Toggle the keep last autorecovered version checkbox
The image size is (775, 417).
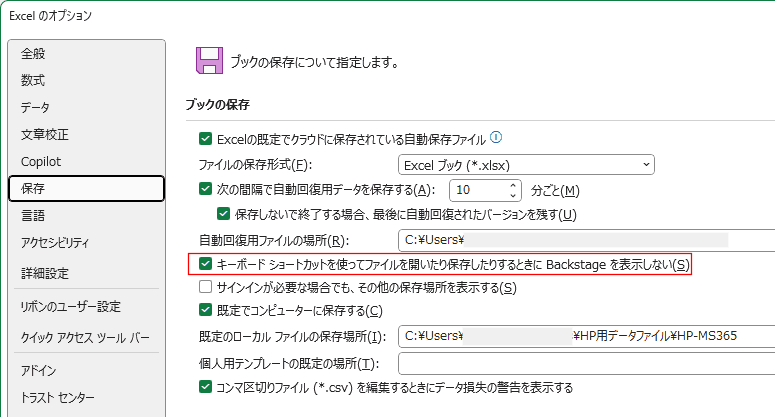[x=224, y=214]
